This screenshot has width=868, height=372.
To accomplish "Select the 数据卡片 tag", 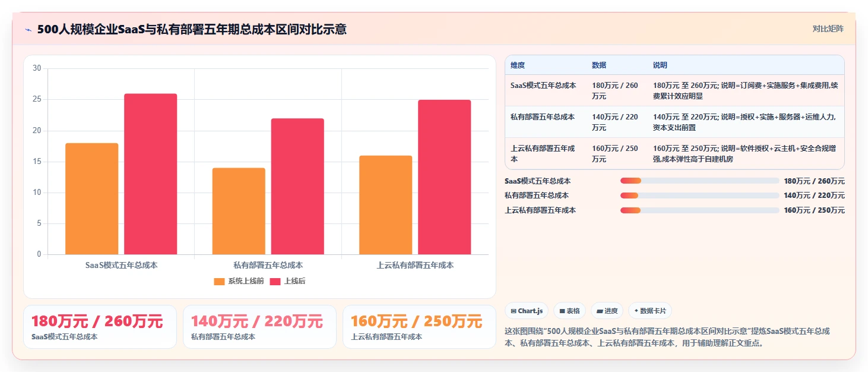I will coord(650,311).
